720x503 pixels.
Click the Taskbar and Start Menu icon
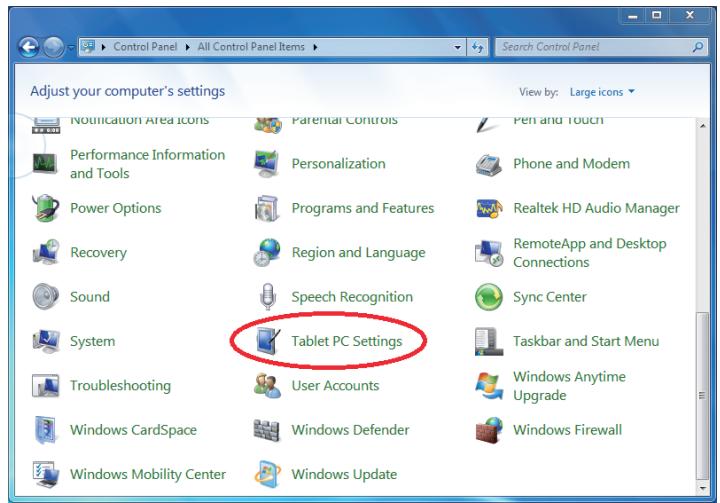489,341
